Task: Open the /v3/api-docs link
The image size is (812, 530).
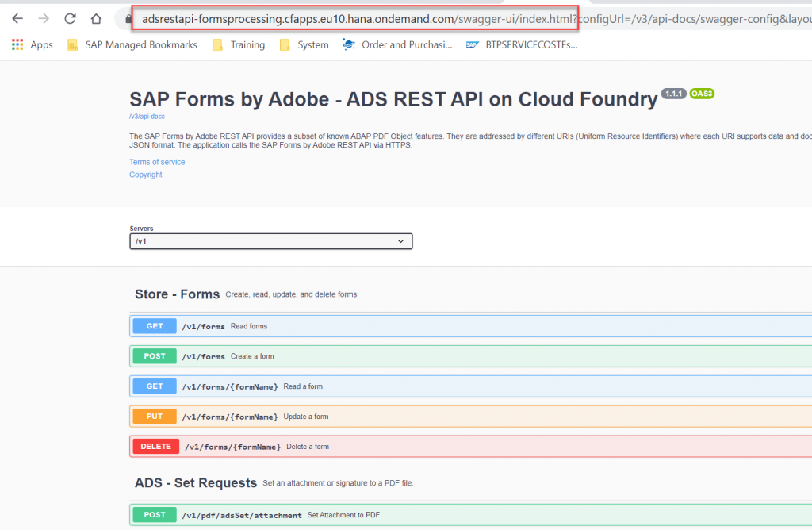Action: pos(147,117)
